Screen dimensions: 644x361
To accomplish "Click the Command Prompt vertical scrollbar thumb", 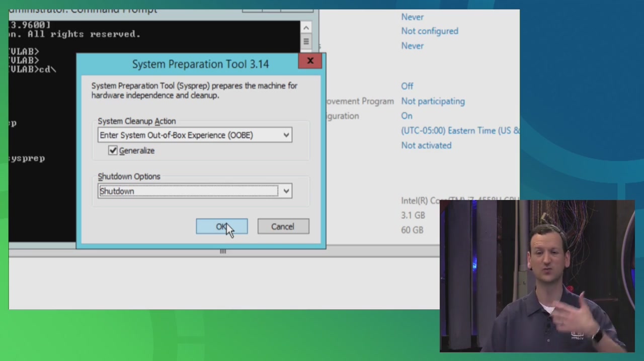I will click(306, 41).
